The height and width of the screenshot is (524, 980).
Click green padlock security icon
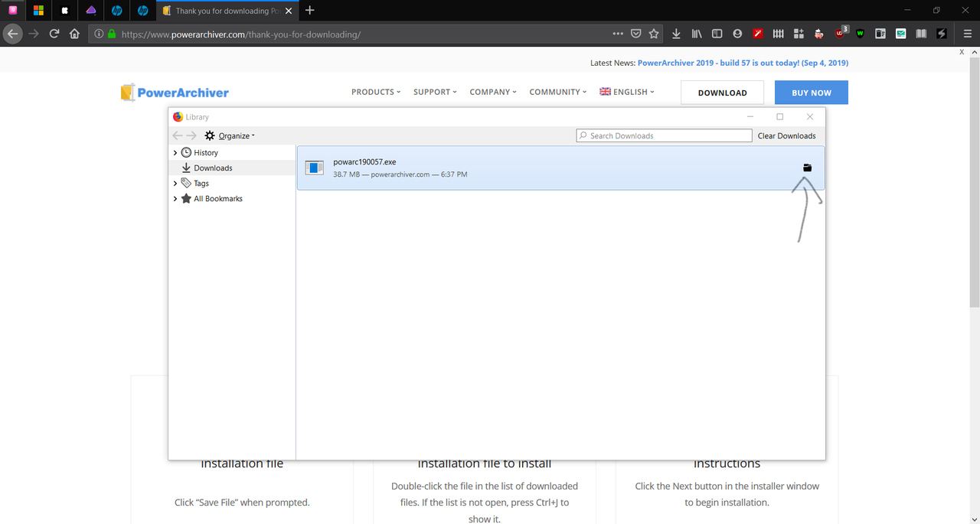pos(112,34)
